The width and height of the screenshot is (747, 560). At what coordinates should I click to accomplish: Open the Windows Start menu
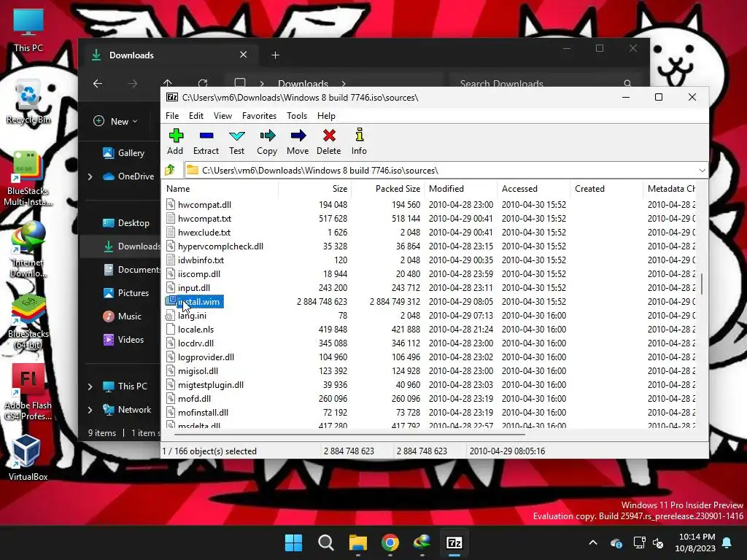click(x=293, y=542)
